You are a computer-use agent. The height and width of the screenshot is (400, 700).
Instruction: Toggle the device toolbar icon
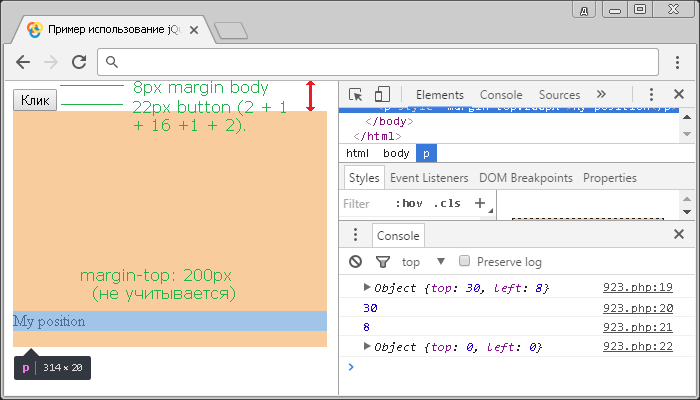click(x=382, y=95)
